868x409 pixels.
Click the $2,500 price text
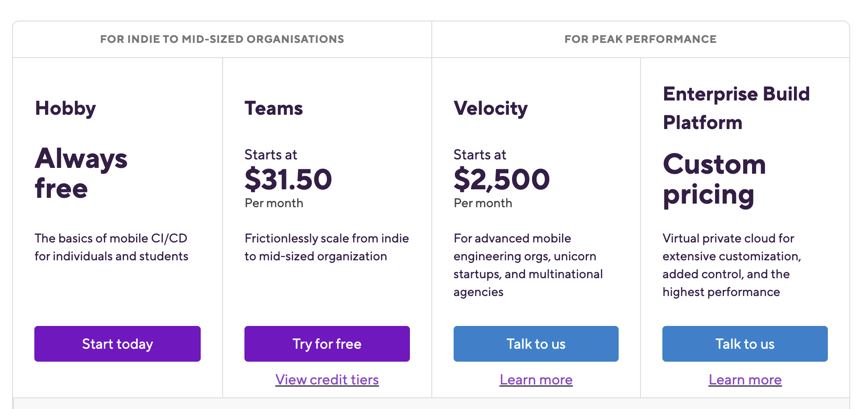[x=501, y=179]
